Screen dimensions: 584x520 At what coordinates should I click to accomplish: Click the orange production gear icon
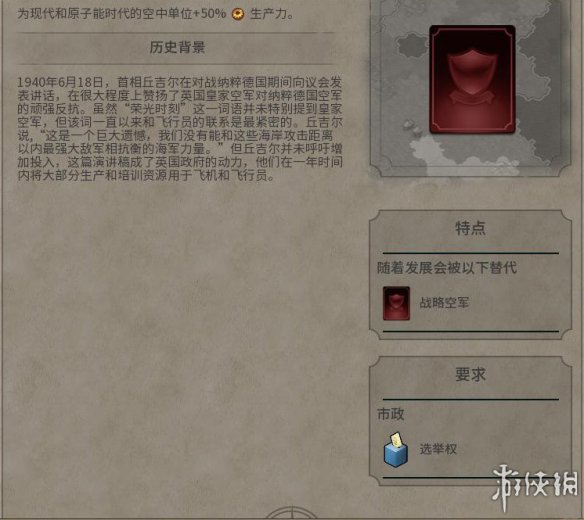(238, 14)
